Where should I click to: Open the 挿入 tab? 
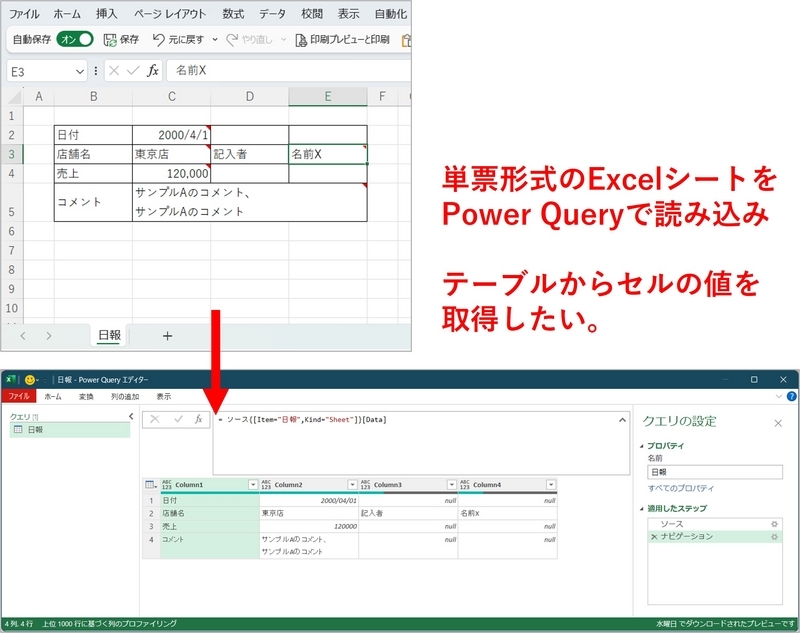tap(107, 14)
